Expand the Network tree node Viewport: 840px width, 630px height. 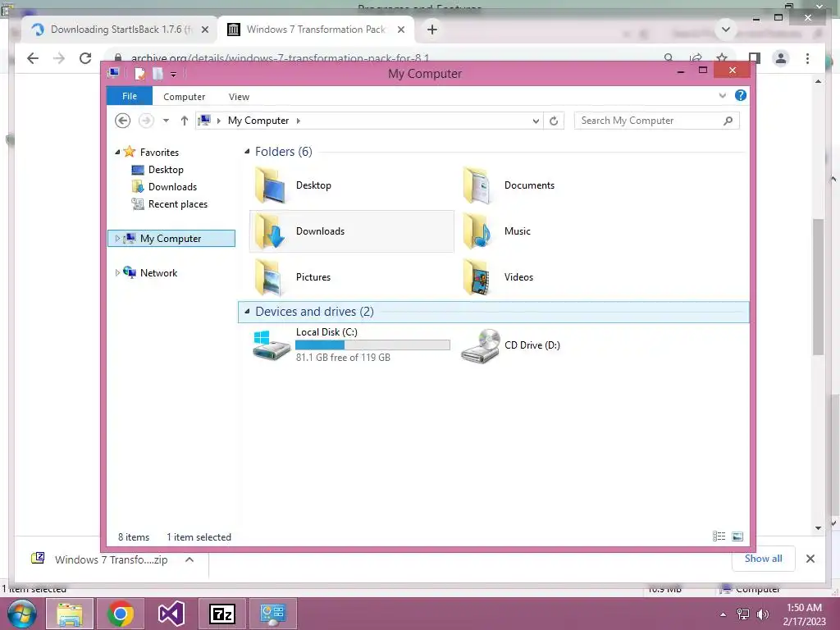tap(117, 272)
